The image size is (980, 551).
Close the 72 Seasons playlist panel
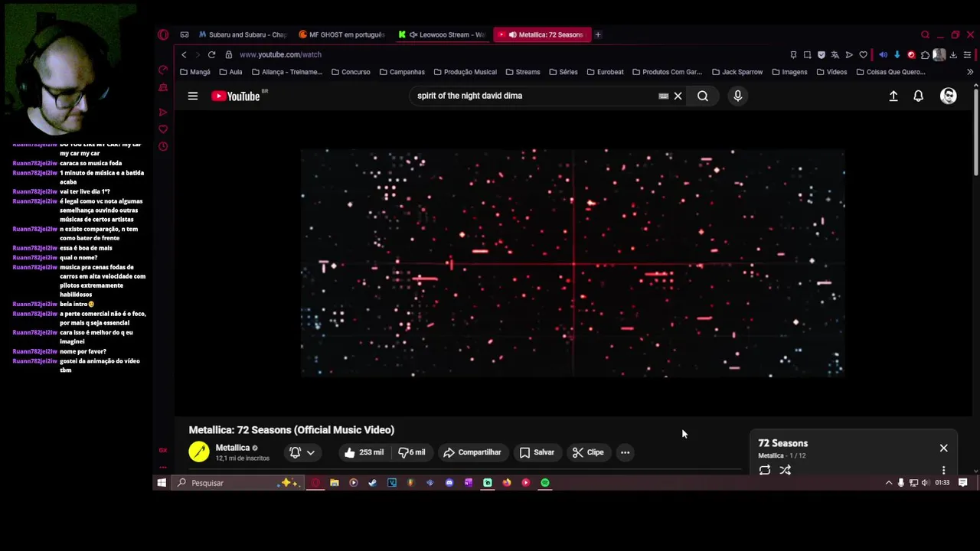pyautogui.click(x=943, y=448)
